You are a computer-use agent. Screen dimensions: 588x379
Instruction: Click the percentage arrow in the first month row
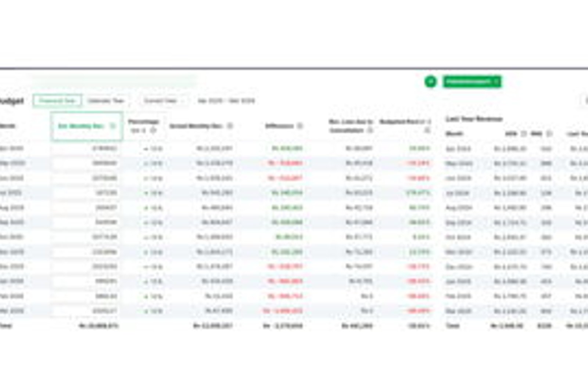click(146, 149)
